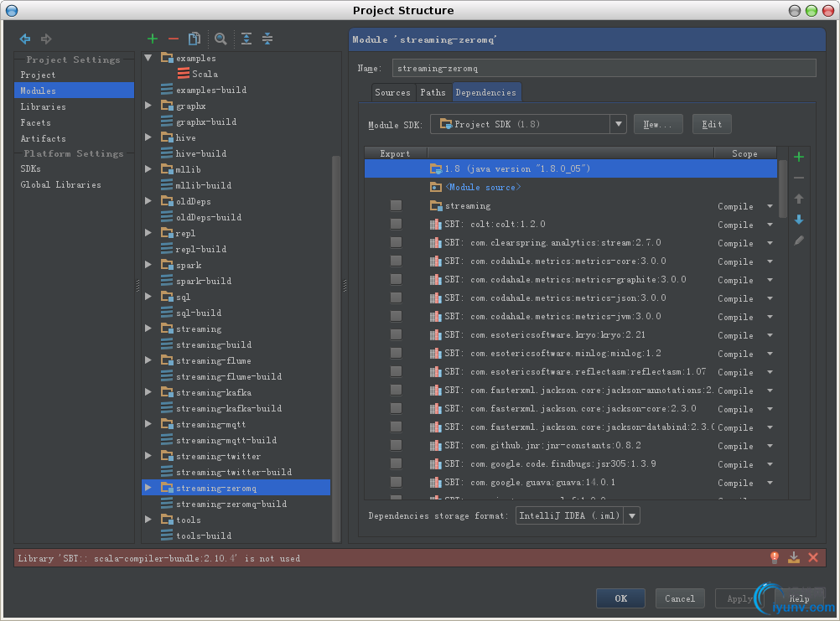Click the forward navigation arrow
This screenshot has width=840, height=621.
pyautogui.click(x=47, y=39)
